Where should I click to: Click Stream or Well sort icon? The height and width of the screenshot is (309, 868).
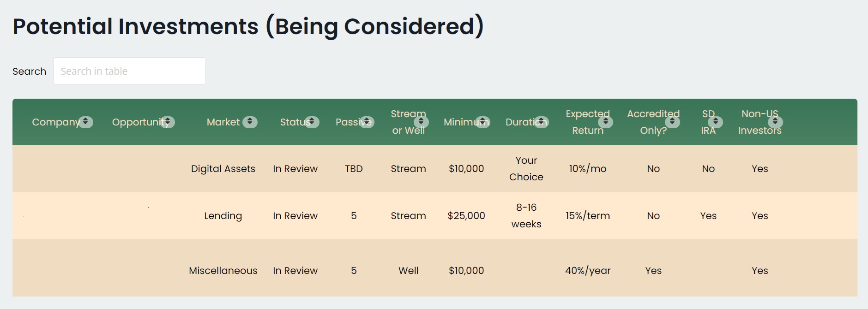(x=421, y=122)
